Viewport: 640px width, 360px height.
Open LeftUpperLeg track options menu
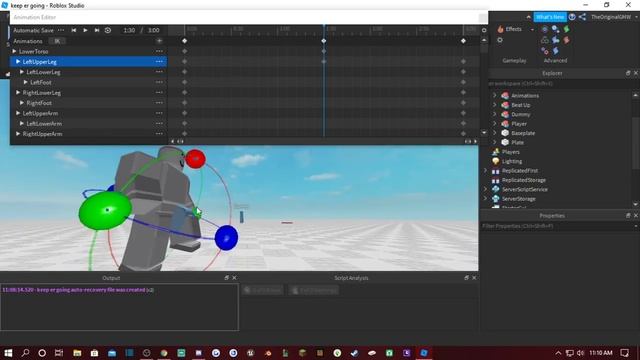pyautogui.click(x=159, y=62)
